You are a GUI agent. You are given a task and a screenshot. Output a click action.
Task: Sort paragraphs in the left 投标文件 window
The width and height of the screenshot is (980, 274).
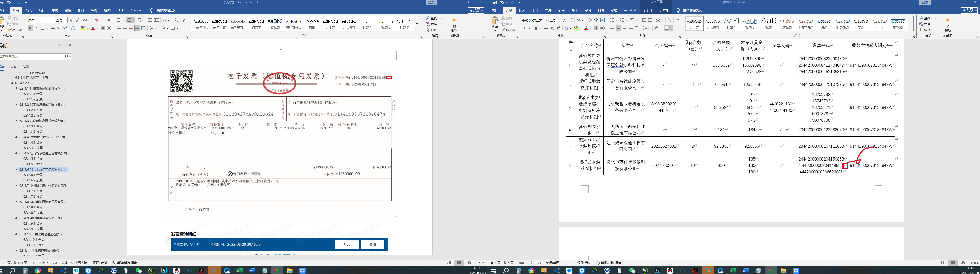point(176,20)
